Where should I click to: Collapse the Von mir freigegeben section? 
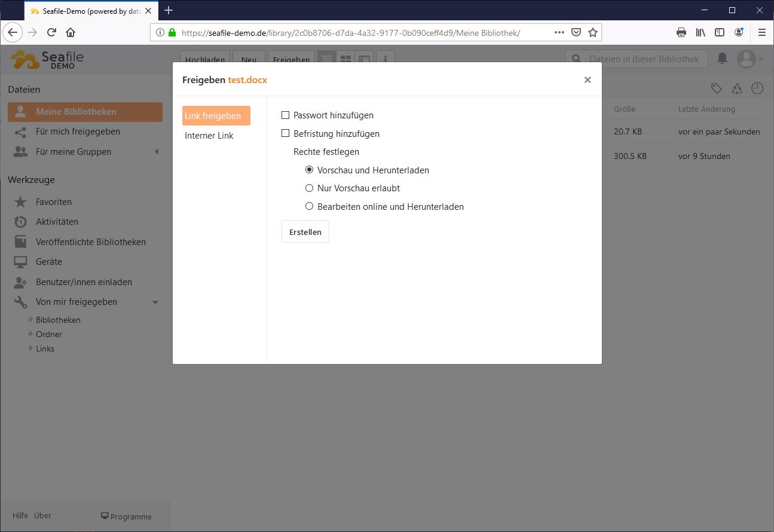point(155,302)
